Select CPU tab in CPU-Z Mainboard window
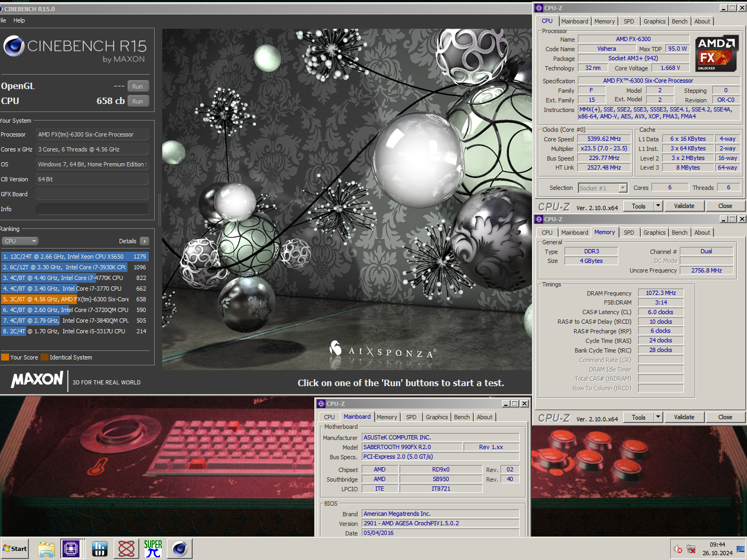This screenshot has width=747, height=560. point(329,417)
